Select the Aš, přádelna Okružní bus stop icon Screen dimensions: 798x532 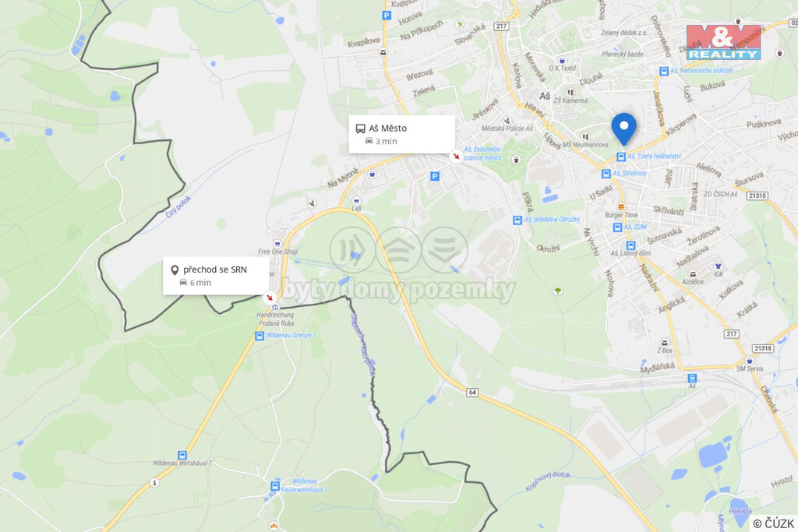tap(517, 220)
